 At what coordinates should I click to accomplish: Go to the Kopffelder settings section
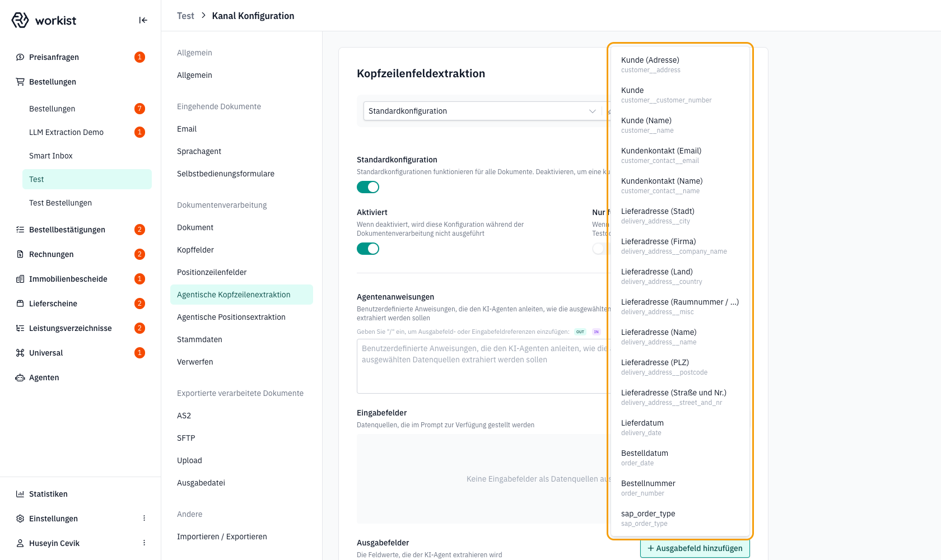pos(195,250)
